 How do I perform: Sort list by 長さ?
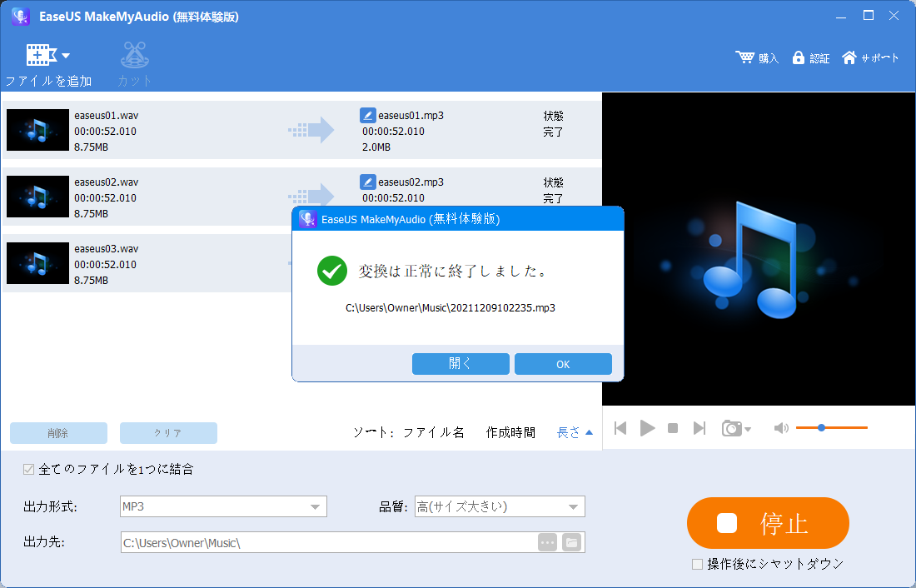pyautogui.click(x=568, y=432)
